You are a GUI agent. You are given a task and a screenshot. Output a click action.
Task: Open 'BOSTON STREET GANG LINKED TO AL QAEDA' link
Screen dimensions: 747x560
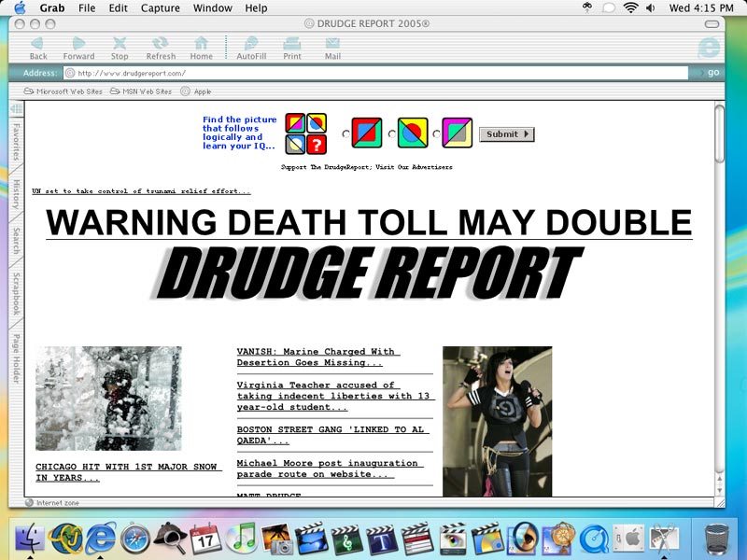coord(333,435)
